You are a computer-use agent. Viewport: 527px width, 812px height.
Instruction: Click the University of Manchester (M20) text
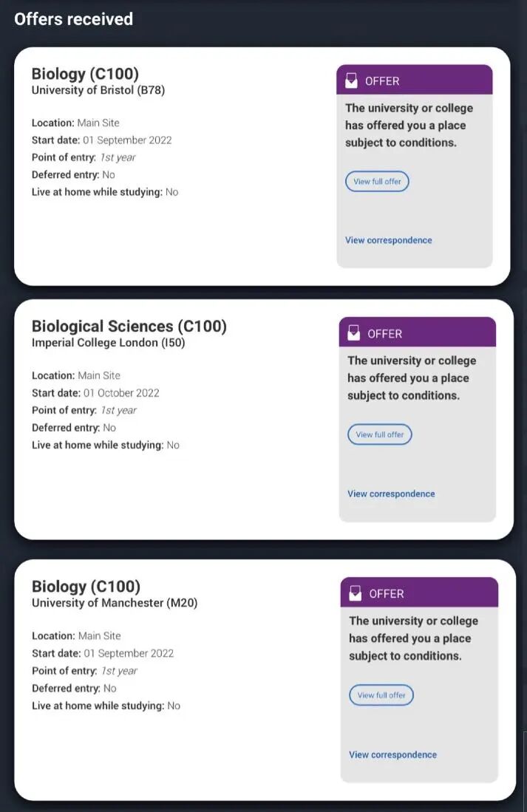point(114,603)
